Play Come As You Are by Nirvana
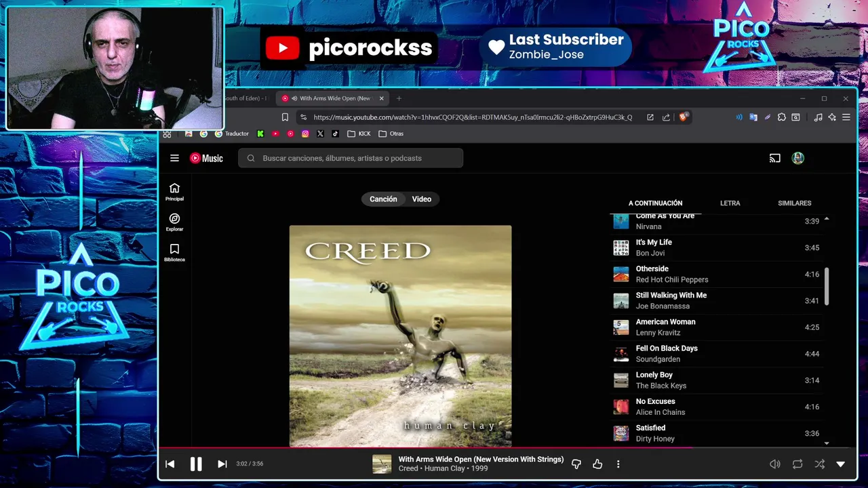Image resolution: width=868 pixels, height=488 pixels. [717, 222]
